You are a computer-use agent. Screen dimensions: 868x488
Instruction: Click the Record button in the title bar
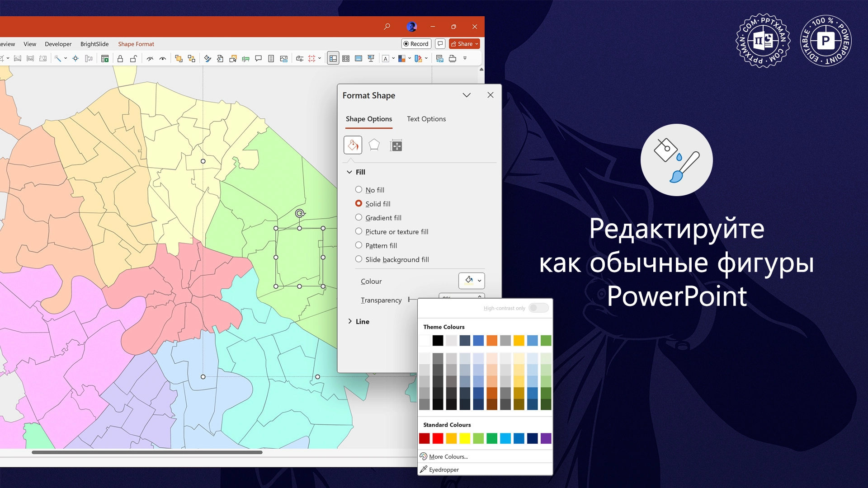415,43
